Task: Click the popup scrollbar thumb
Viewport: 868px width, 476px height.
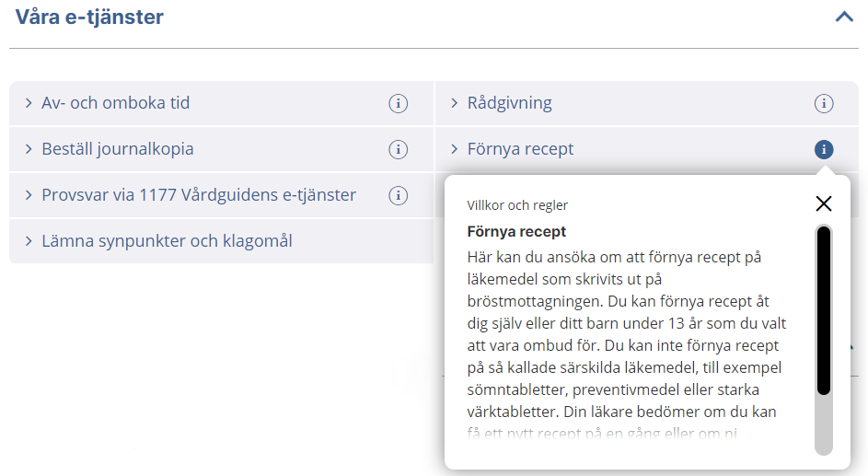Action: click(824, 310)
